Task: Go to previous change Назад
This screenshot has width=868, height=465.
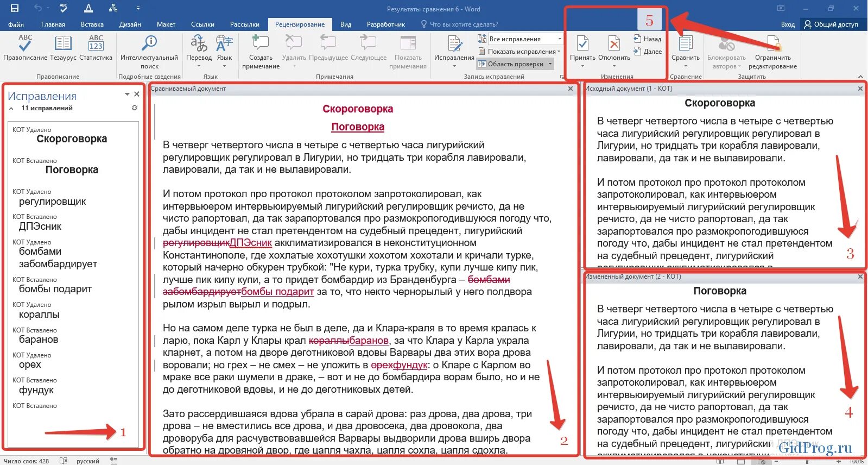Action: pos(647,39)
